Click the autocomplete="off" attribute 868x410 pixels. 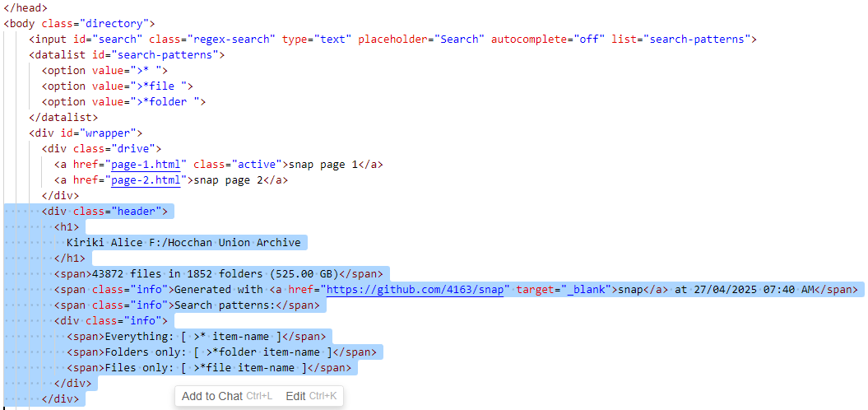(547, 40)
